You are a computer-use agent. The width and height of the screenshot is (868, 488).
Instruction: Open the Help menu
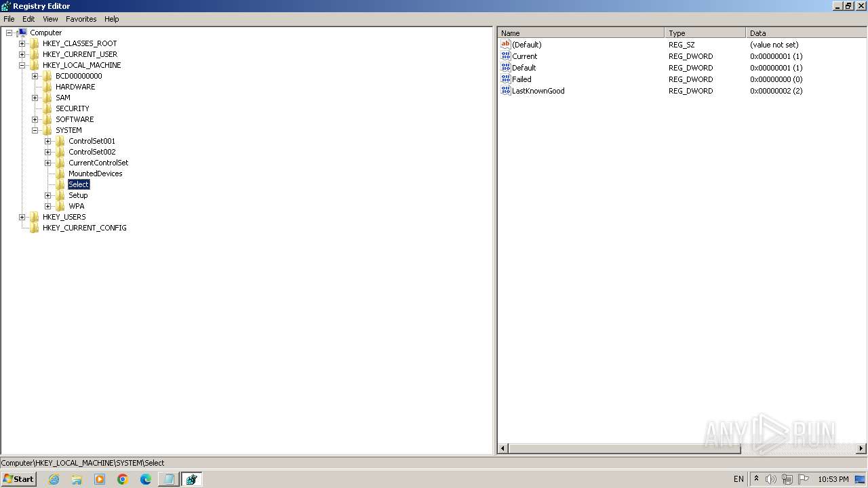click(x=112, y=19)
